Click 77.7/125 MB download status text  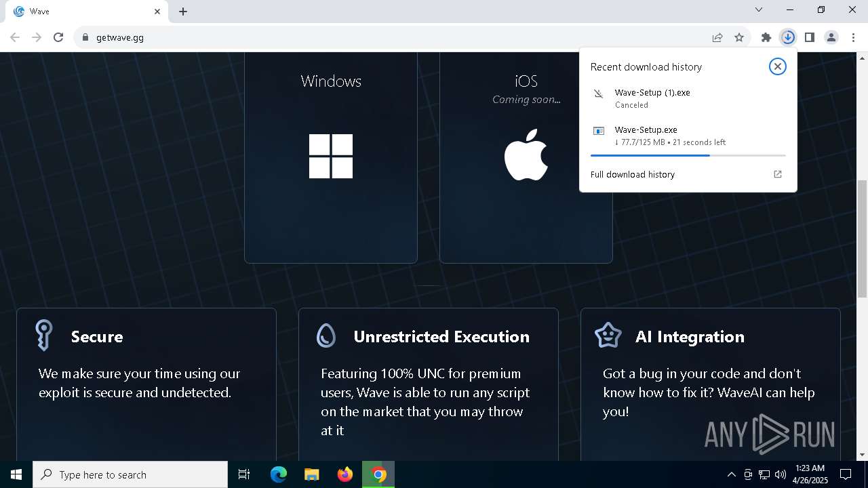(x=670, y=142)
